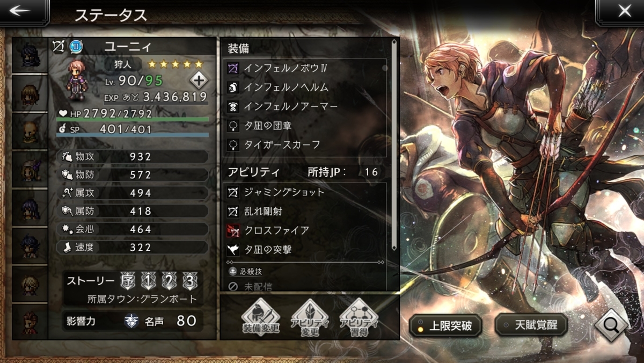Select story chapter 3 badge
The image size is (644, 363).
[x=189, y=281]
